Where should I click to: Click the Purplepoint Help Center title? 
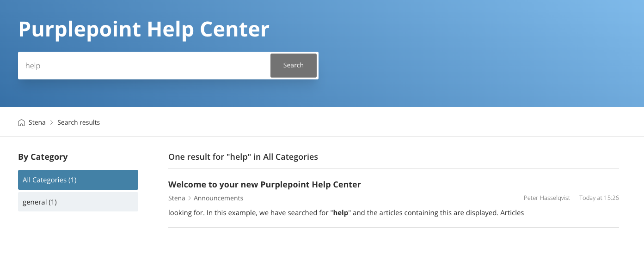(144, 30)
